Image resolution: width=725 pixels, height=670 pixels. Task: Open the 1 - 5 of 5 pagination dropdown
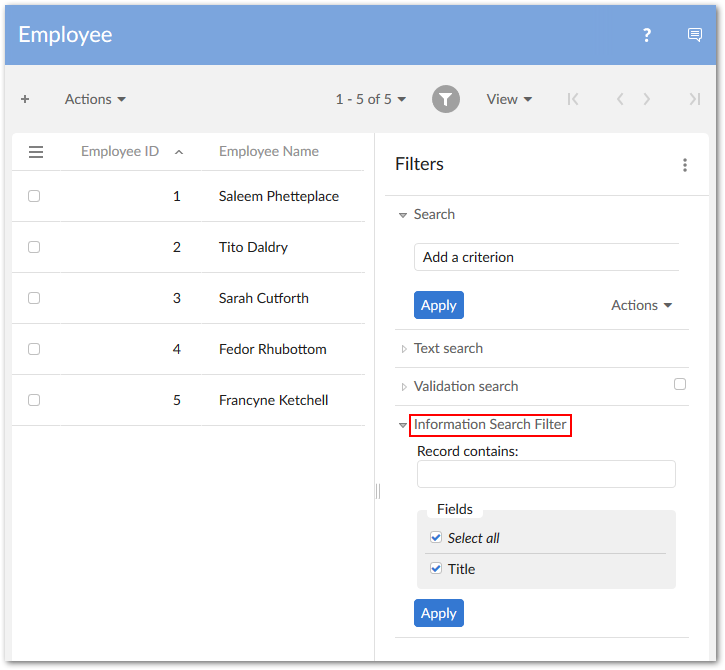[x=371, y=99]
